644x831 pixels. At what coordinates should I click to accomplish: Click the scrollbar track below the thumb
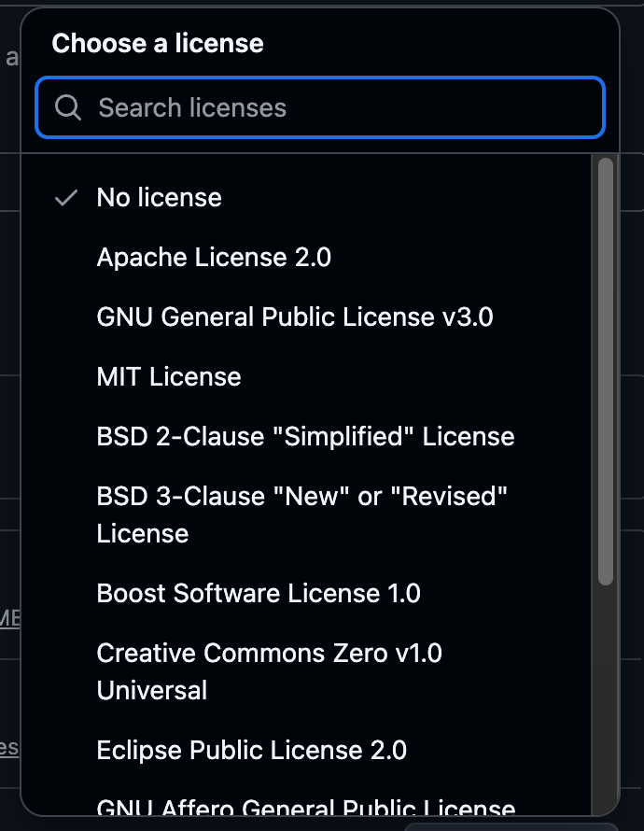point(606,699)
